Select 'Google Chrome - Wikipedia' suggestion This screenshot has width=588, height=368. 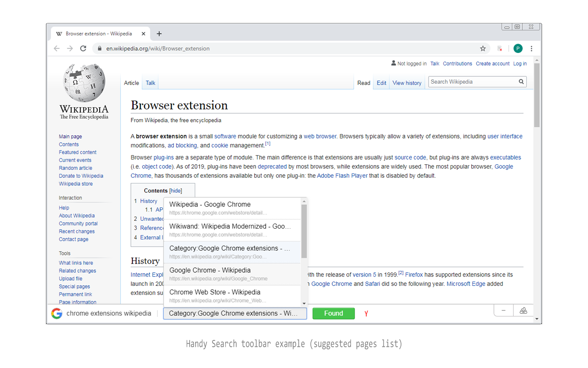[x=232, y=274]
